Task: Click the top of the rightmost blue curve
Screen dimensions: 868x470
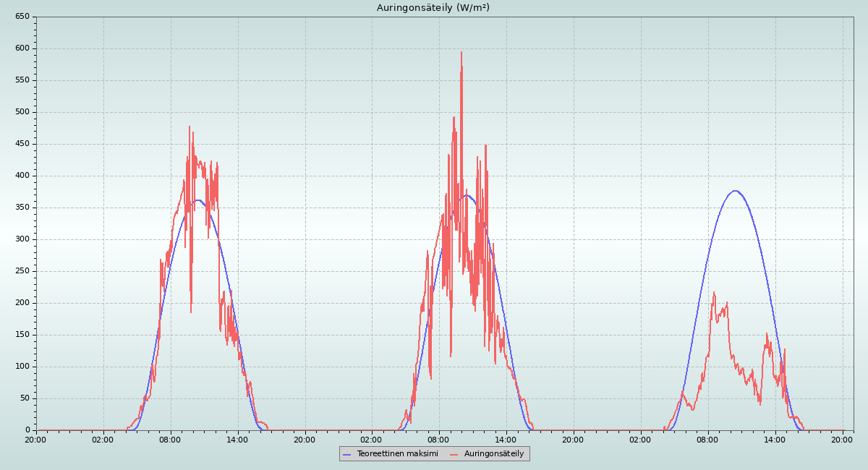Action: tap(735, 191)
